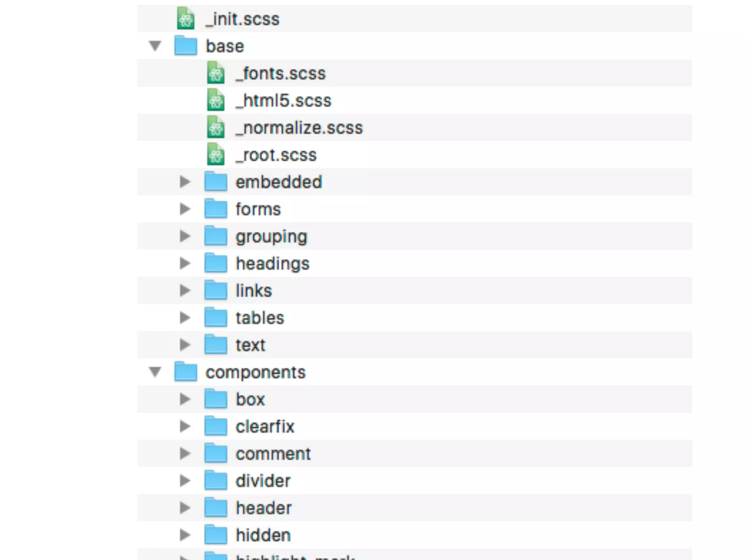This screenshot has height=560, width=747.
Task: Expand the headings folder
Action: (185, 263)
